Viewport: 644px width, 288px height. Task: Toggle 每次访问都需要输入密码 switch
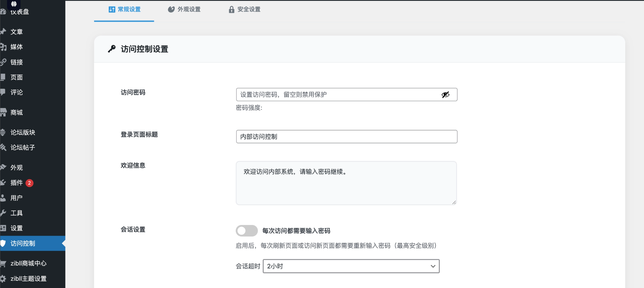click(x=247, y=231)
